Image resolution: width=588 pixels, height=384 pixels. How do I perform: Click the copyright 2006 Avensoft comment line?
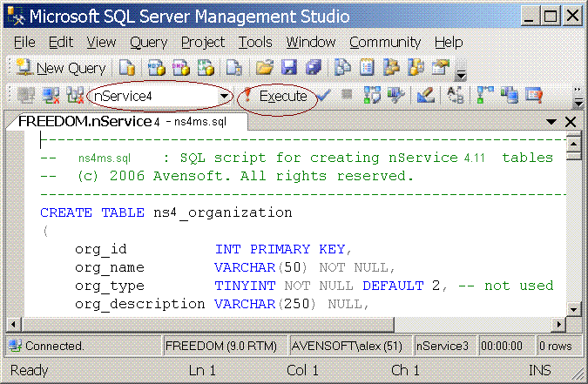(x=227, y=176)
